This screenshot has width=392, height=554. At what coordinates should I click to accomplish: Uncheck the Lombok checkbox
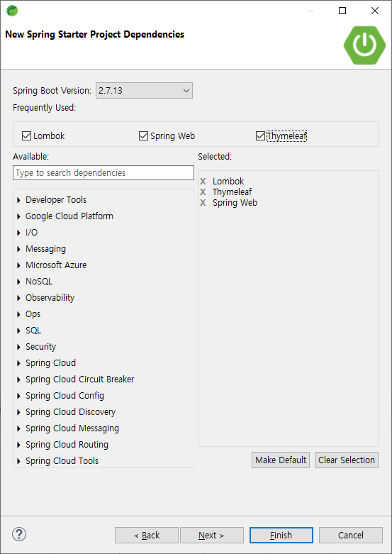[x=26, y=135]
